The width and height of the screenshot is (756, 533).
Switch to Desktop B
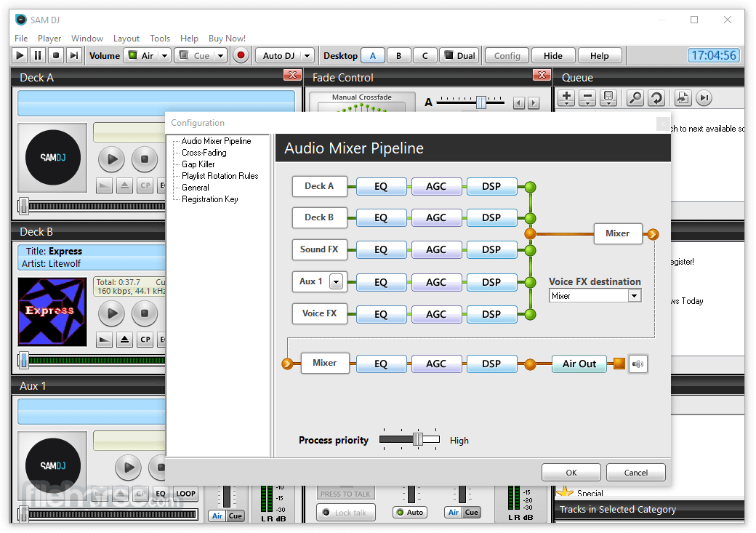[399, 55]
